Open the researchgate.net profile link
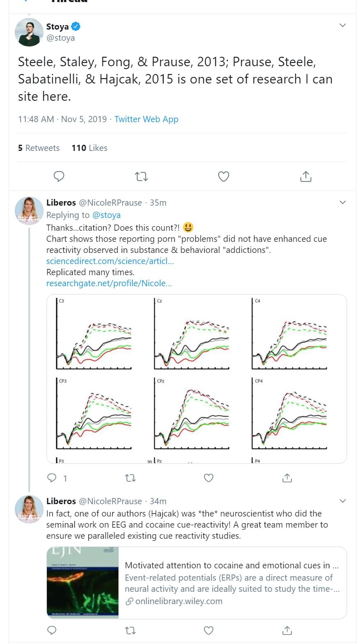 coord(109,283)
